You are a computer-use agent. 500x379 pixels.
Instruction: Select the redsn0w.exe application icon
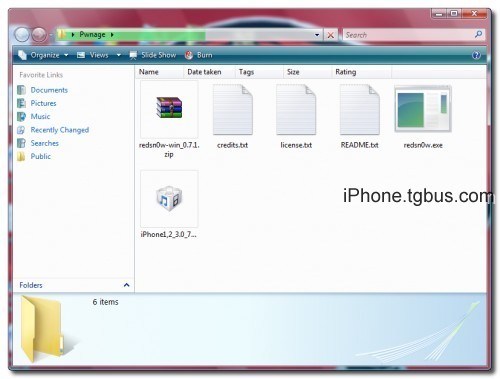[x=423, y=109]
